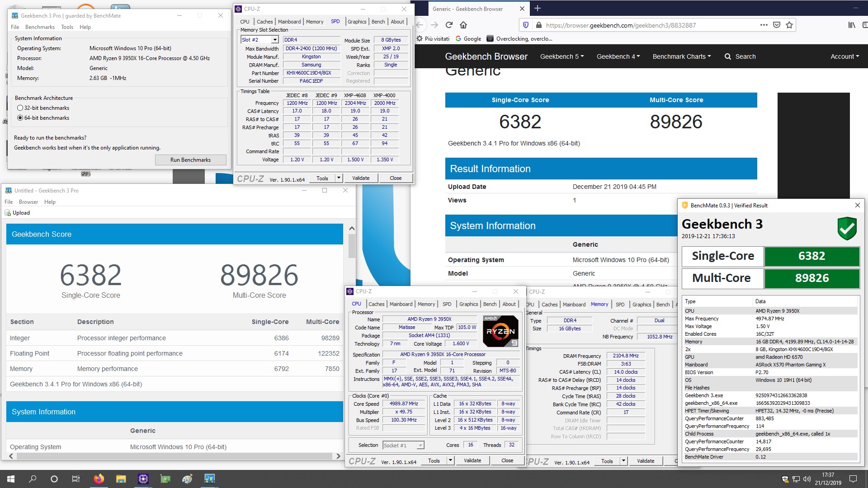Open Overclocking bookmark in bookmarks bar
This screenshot has height=488, width=868.
[x=519, y=39]
